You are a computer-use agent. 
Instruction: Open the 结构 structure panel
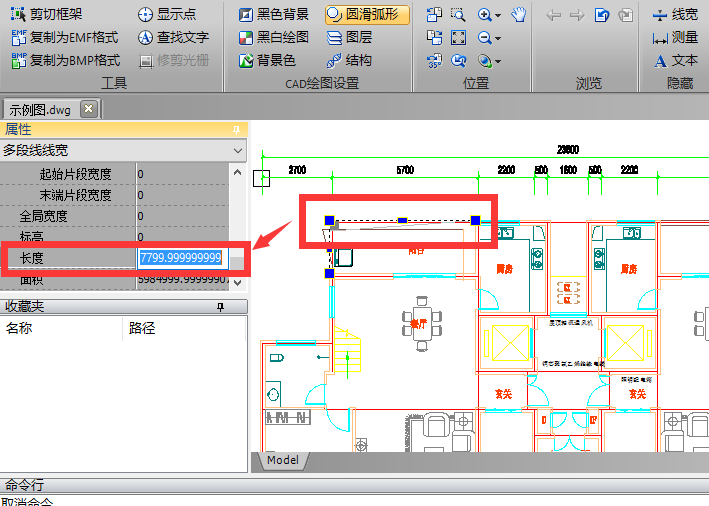[350, 61]
